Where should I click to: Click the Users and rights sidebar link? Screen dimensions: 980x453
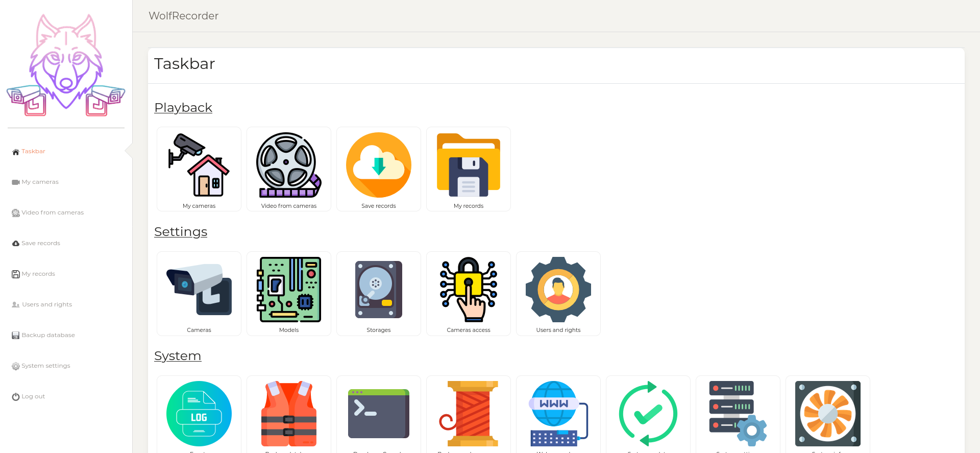click(46, 305)
